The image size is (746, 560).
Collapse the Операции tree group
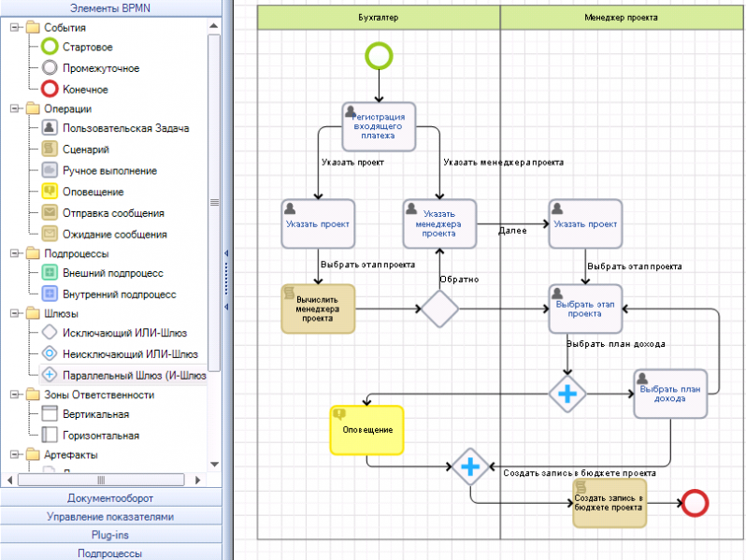15,109
